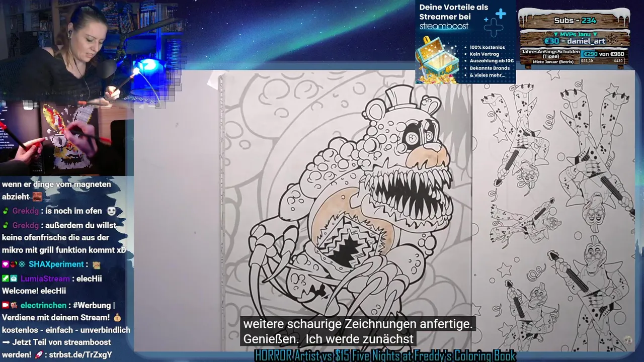Click the red camera badge beside electrinchen
The image size is (644, 362).
(x=6, y=306)
